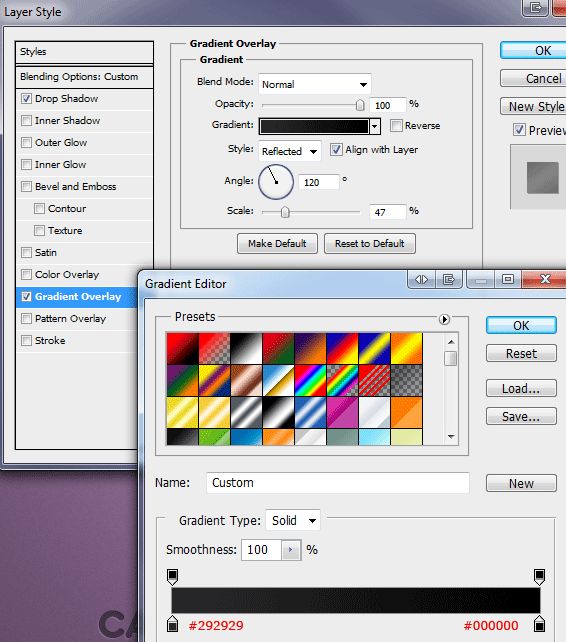The width and height of the screenshot is (566, 642).
Task: Enable the Bevel and Emboss checkbox
Action: click(26, 187)
